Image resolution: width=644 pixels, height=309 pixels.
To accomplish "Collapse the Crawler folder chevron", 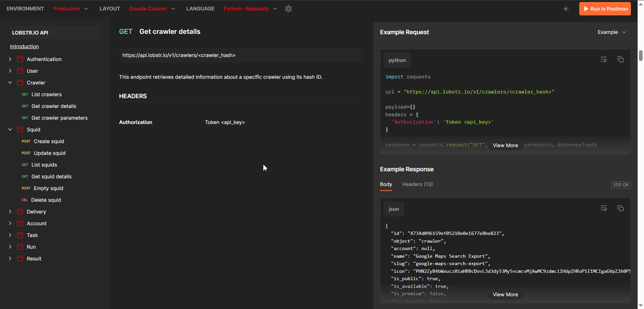I will click(x=10, y=82).
